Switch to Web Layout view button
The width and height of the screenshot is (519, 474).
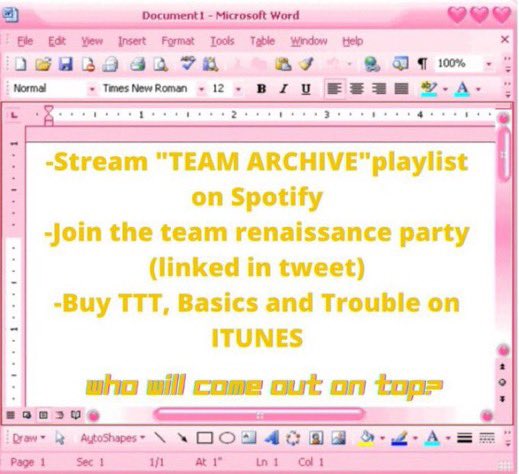27,415
